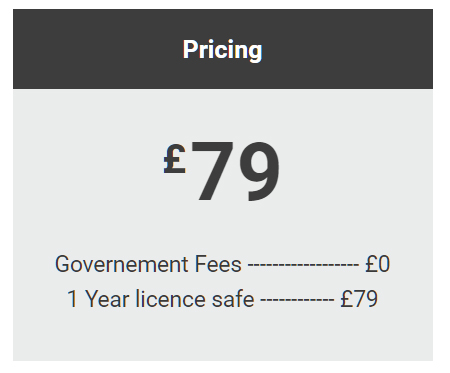Click grey area between header and price
This screenshot has height=373, width=450.
(223, 113)
